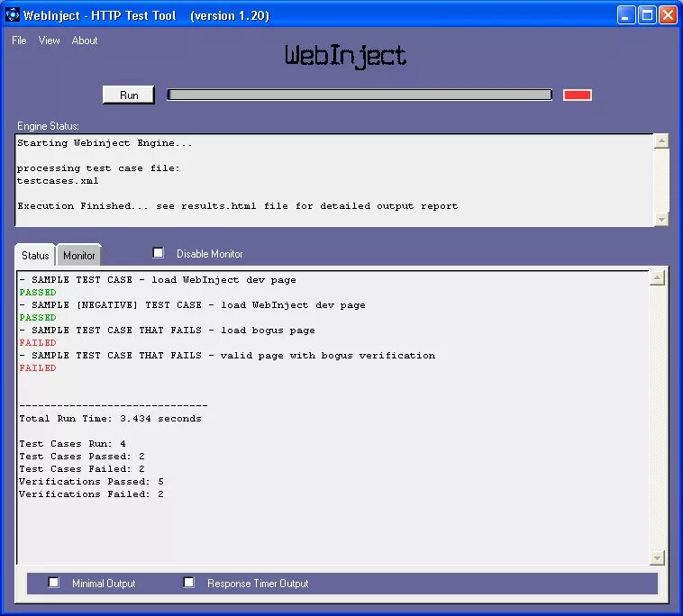Click 'Test Cases Run: 4' line

point(72,444)
